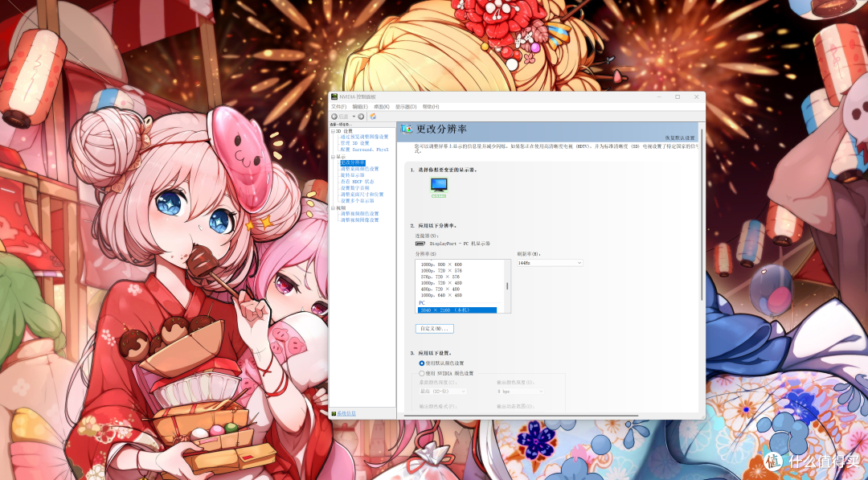Image resolution: width=868 pixels, height=480 pixels.
Task: Select 使用默认颜色设置 radio button
Action: tap(422, 363)
